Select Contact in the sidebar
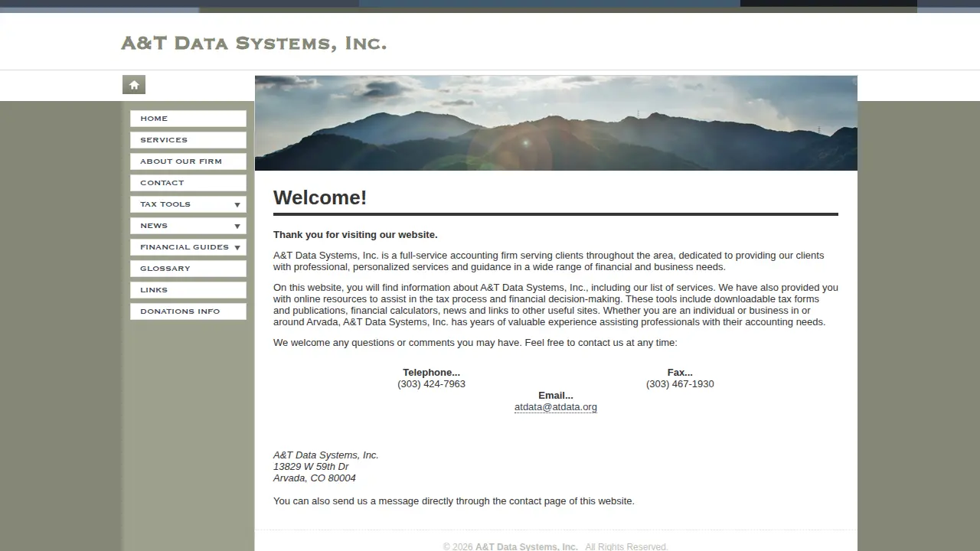This screenshot has width=980, height=551. (x=188, y=183)
